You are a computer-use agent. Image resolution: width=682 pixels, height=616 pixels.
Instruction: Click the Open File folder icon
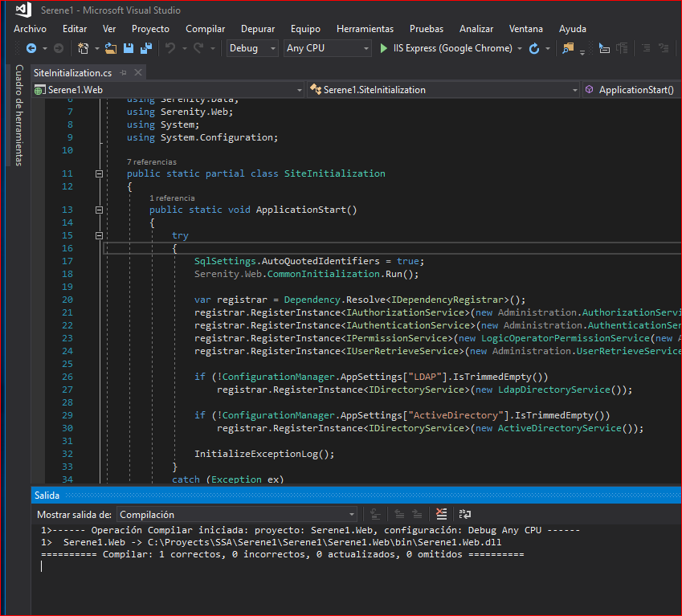(110, 48)
